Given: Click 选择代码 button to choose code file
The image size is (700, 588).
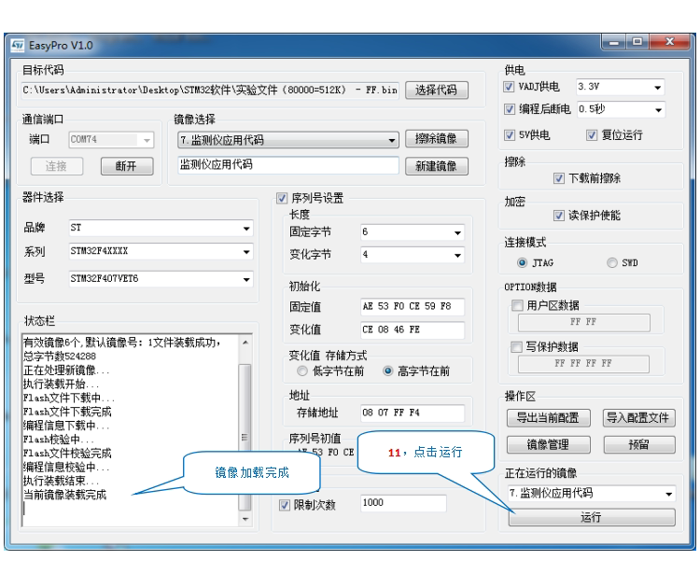Looking at the screenshot, I should coord(436,90).
